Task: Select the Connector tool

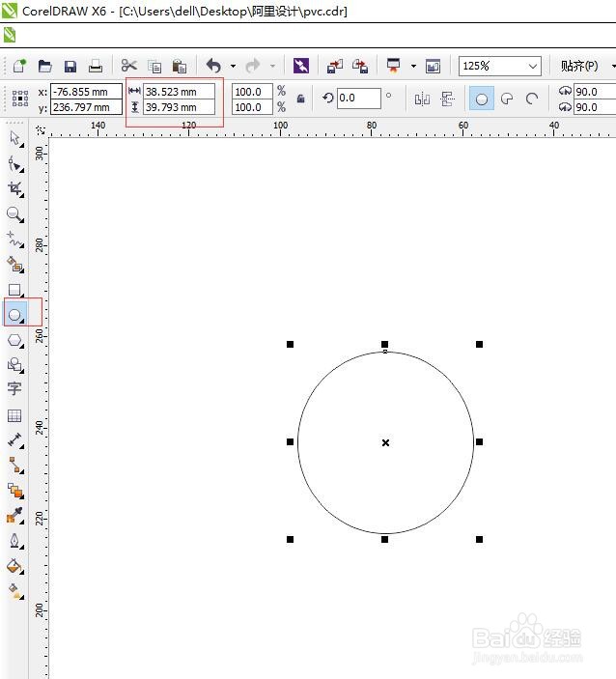Action: pyautogui.click(x=16, y=465)
